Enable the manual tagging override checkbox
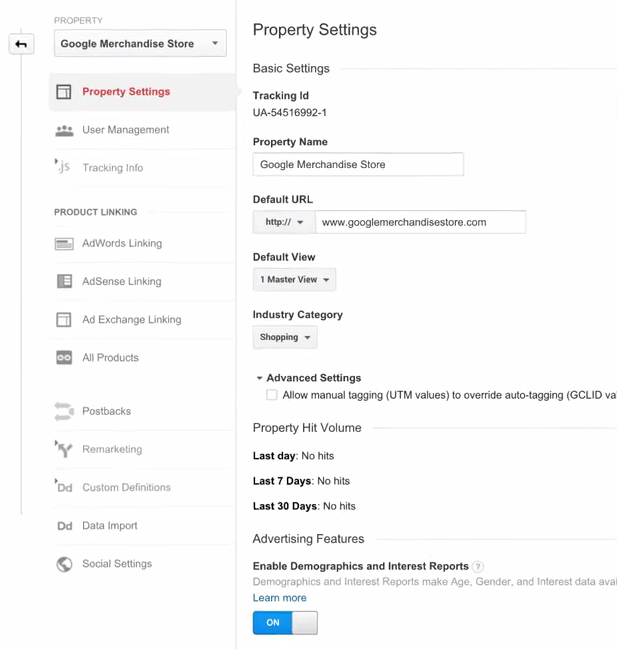The height and width of the screenshot is (649, 617). (x=272, y=395)
